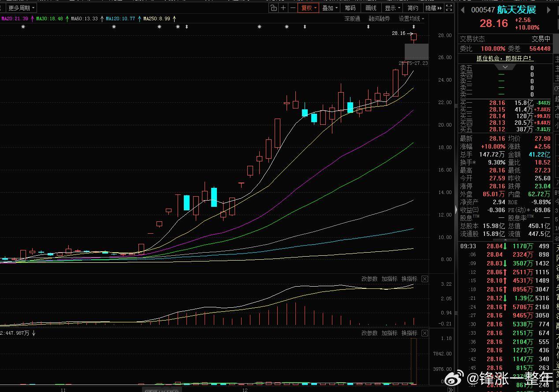Click the 金额 value 41.22亿
This screenshot has width=559, height=392.
(539, 154)
